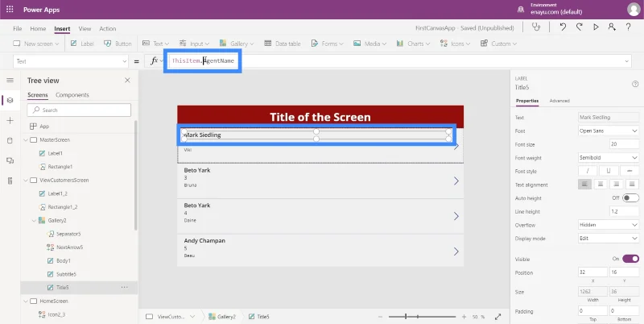644x324 pixels.
Task: Open the user account avatar
Action: tap(634, 10)
